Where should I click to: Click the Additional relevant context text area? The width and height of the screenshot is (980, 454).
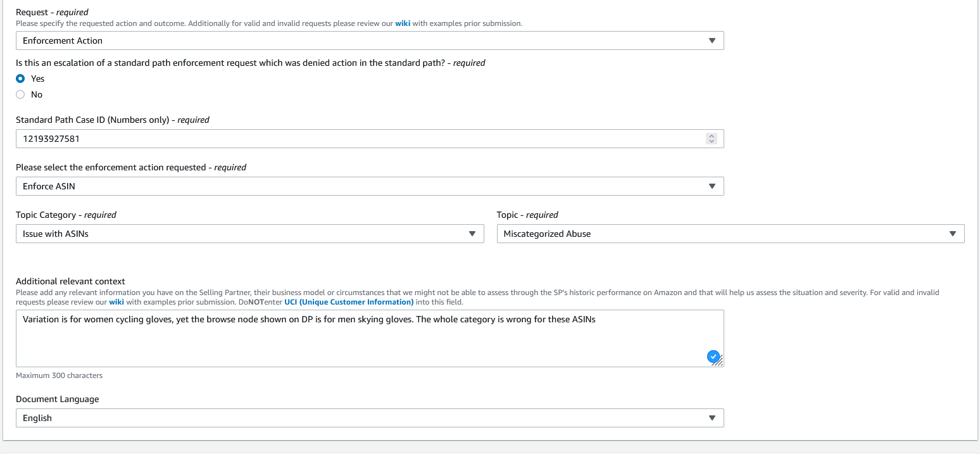(x=370, y=338)
